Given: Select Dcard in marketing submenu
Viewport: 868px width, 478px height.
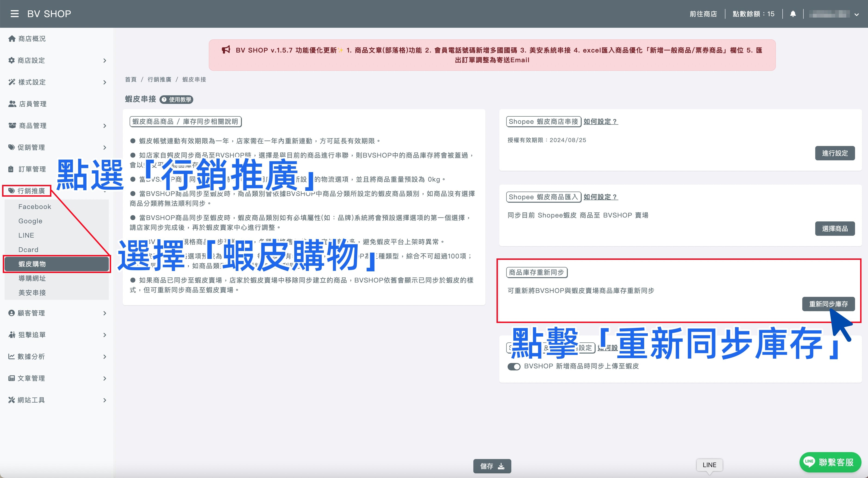Looking at the screenshot, I should [28, 250].
